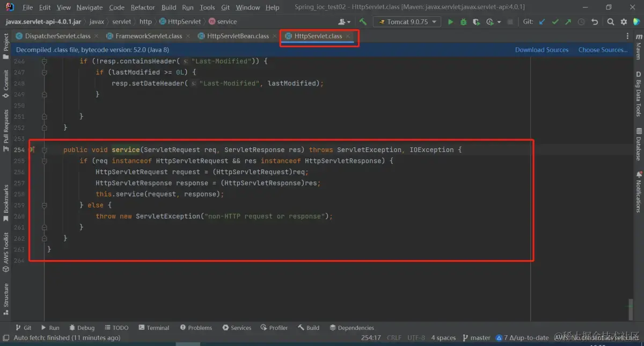Viewport: 644px width, 346px height.
Task: Open the Big Data Tools side panel
Action: 639,94
